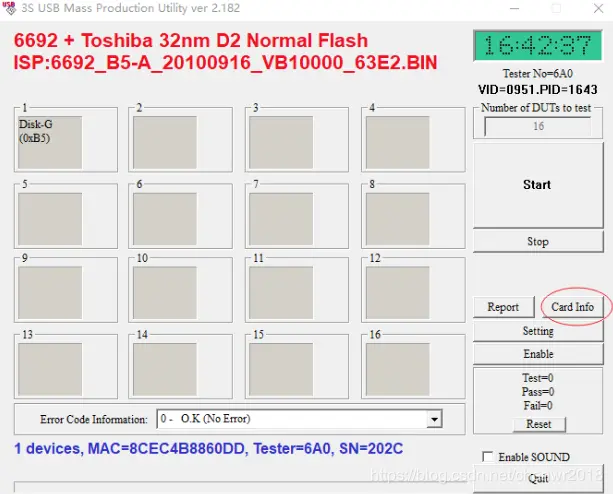The image size is (613, 494).
Task: Quit the utility
Action: click(x=538, y=478)
